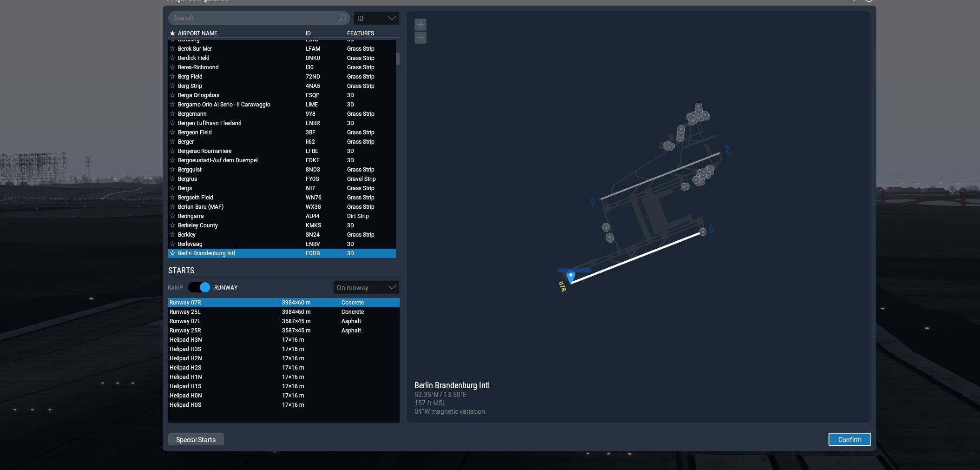
Task: Star the Berger II62 row
Action: [172, 141]
